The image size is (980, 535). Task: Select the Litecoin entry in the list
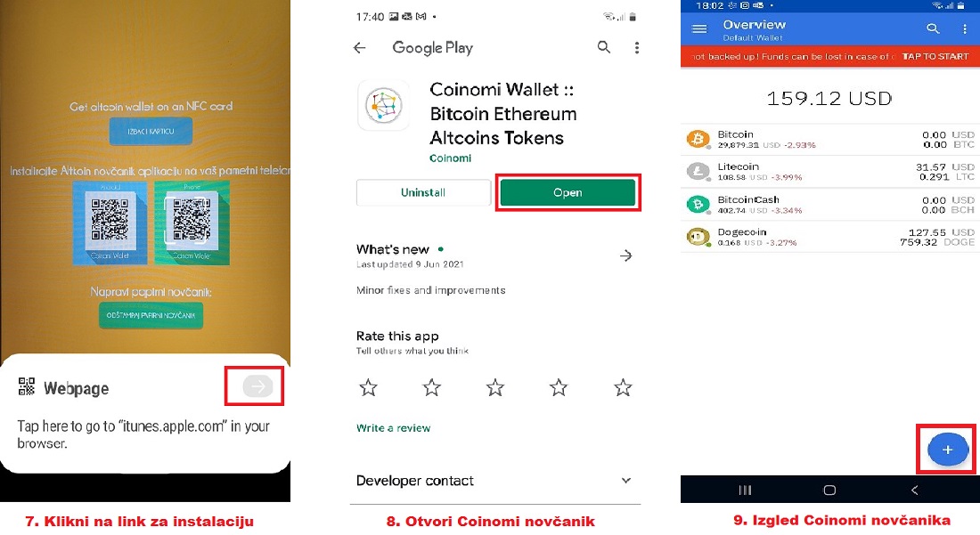tap(830, 172)
